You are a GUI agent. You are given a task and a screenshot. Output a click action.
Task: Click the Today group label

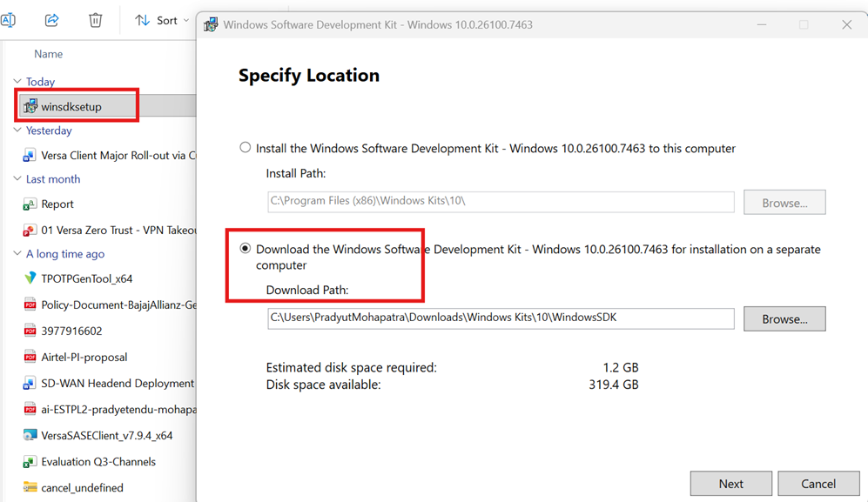40,82
